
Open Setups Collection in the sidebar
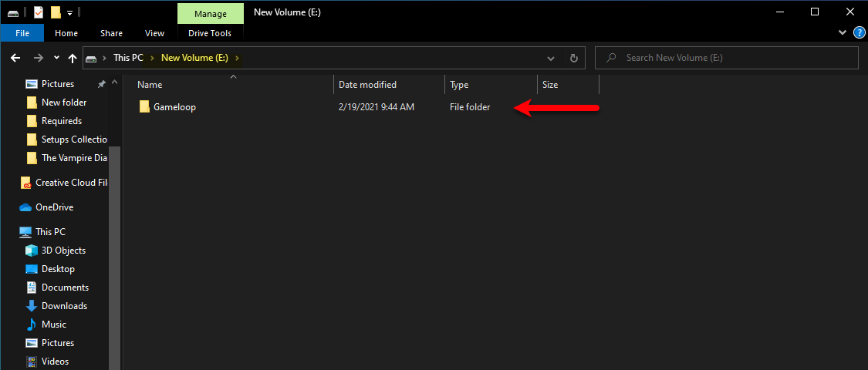[74, 139]
